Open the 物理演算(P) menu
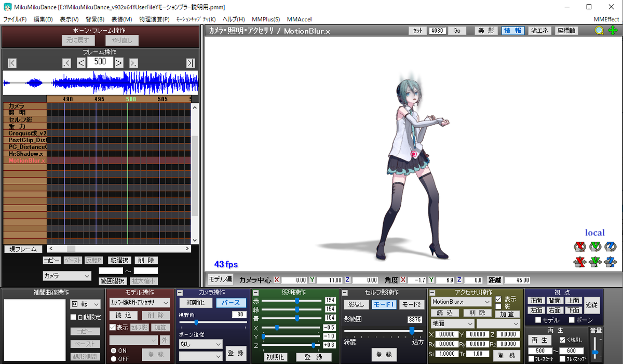 154,19
